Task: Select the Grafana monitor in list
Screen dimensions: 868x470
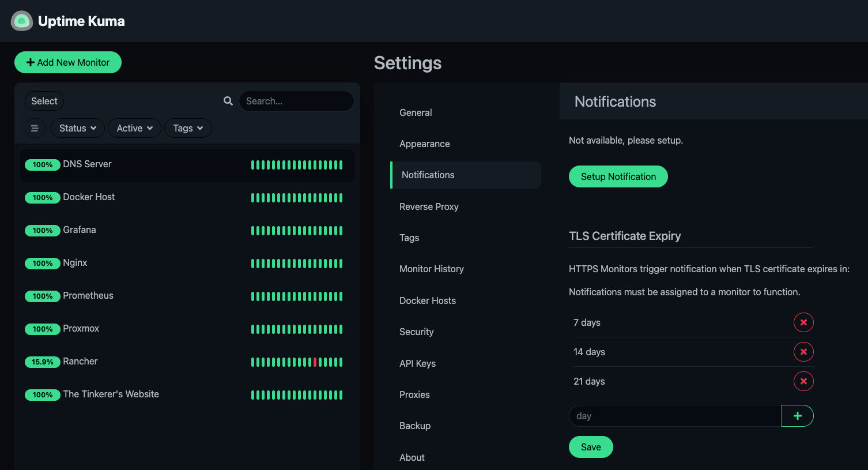Action: [x=80, y=230]
